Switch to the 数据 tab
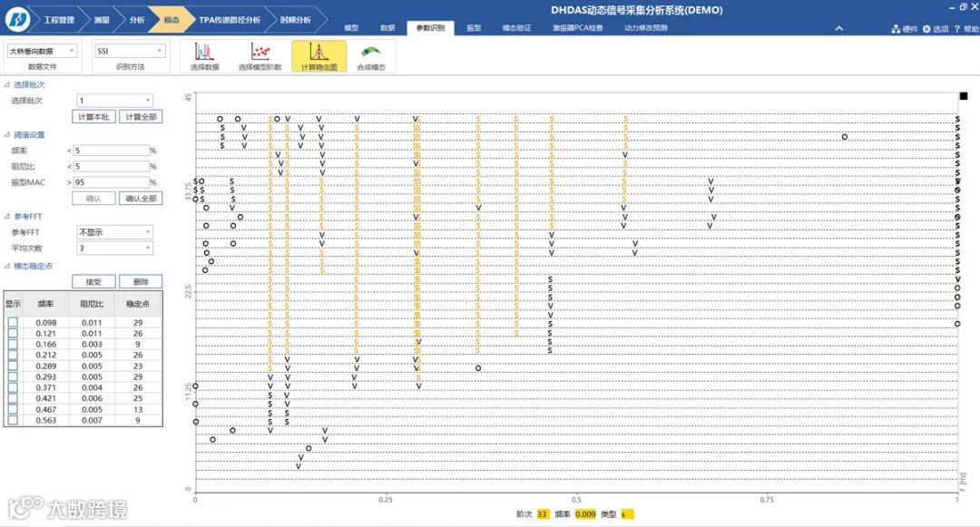 pyautogui.click(x=387, y=28)
